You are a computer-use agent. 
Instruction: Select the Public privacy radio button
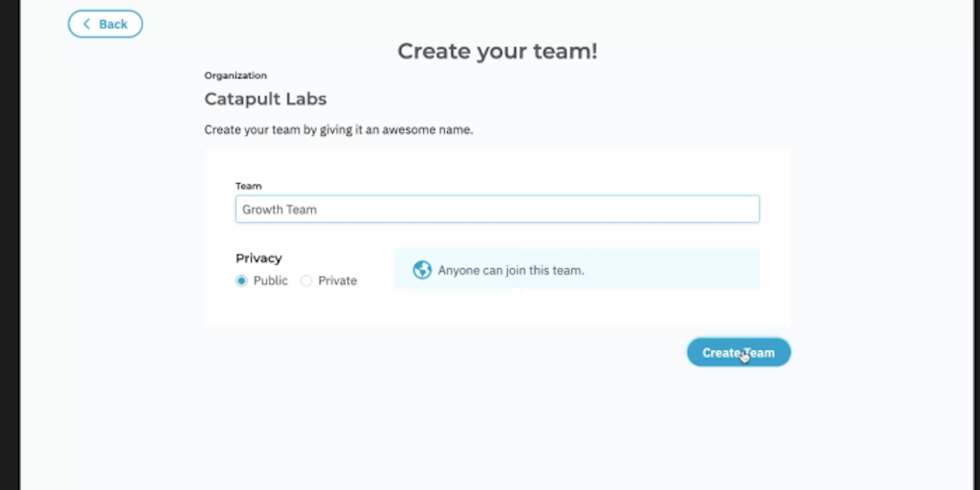coord(241,280)
